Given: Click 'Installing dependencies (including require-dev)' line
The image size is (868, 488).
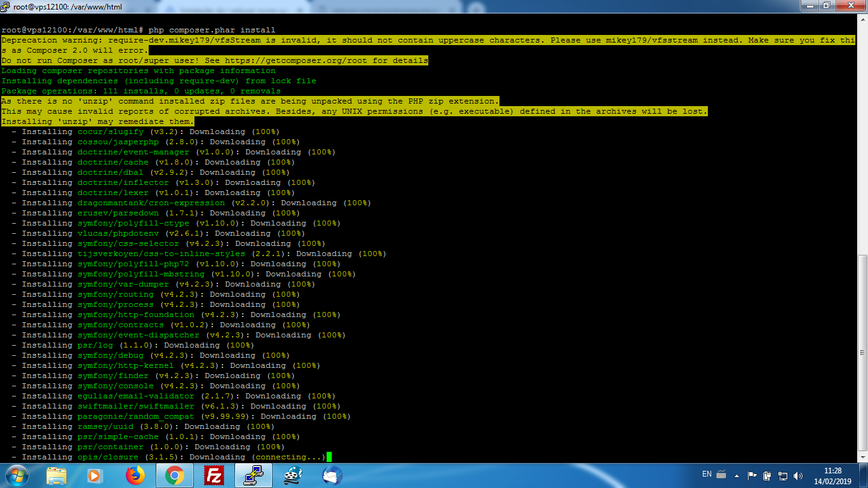Looking at the screenshot, I should pyautogui.click(x=159, y=81).
